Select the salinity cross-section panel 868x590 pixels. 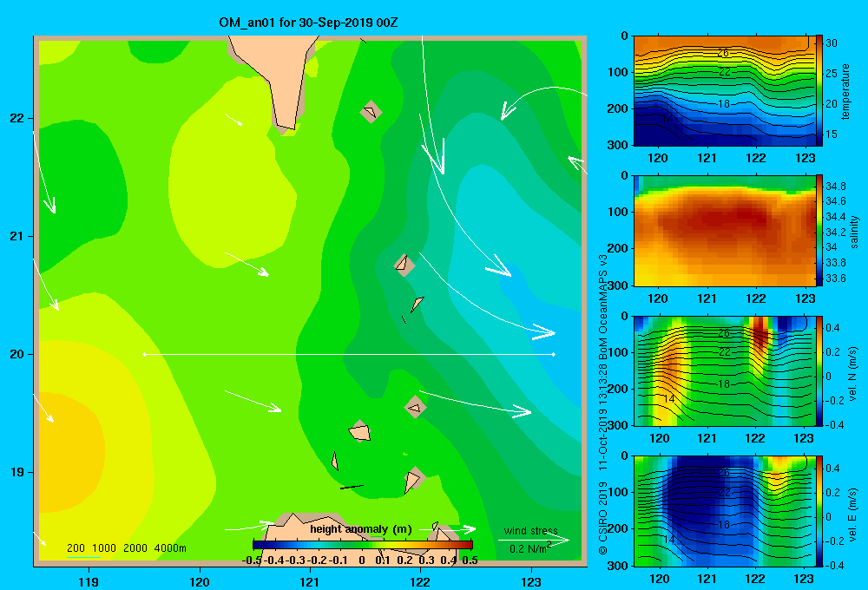tap(724, 231)
